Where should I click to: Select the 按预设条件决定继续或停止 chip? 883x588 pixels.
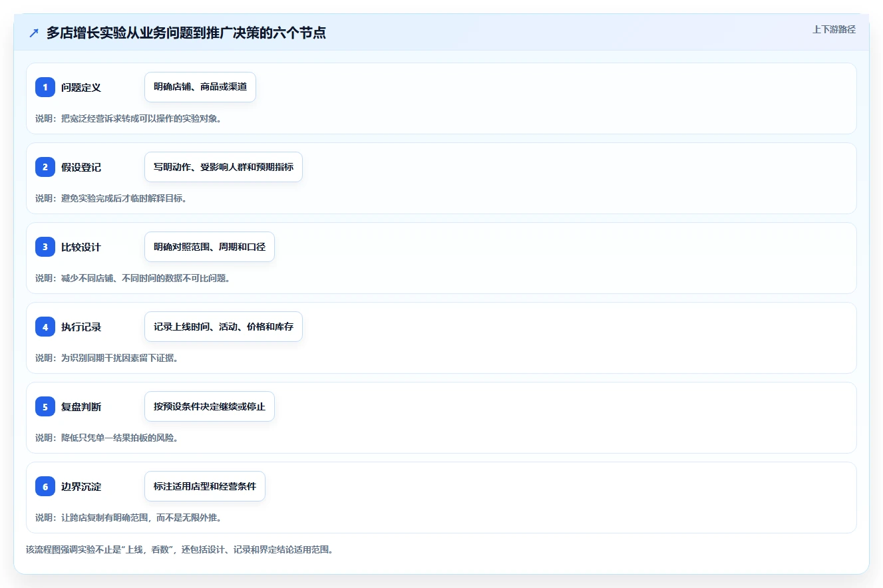pos(210,406)
